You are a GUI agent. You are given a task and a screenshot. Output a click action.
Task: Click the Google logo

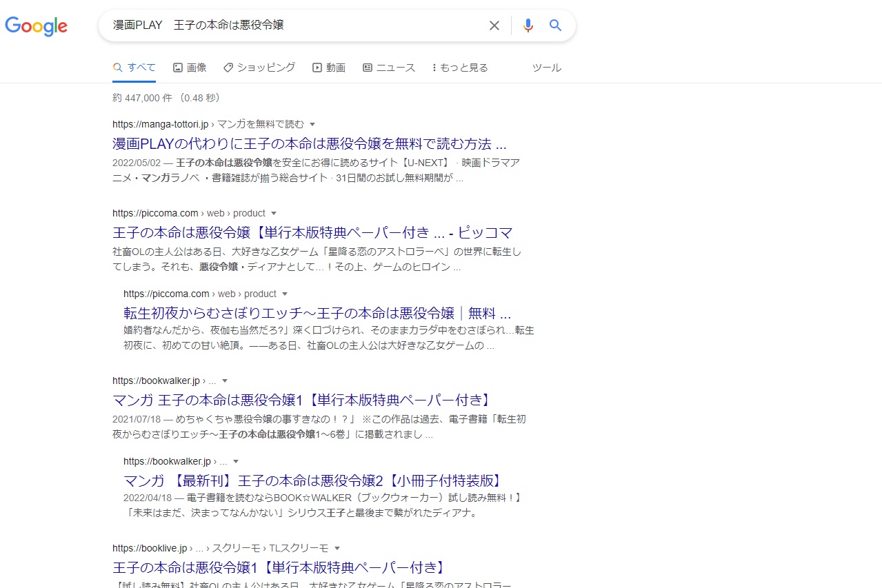(x=36, y=26)
